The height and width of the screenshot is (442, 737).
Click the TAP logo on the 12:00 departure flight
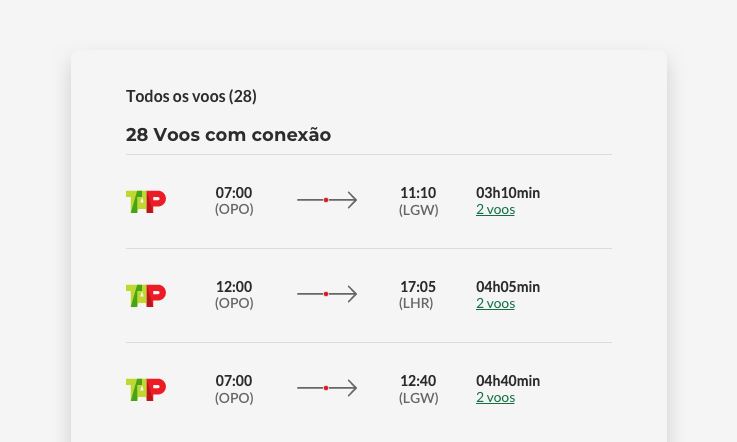point(146,295)
